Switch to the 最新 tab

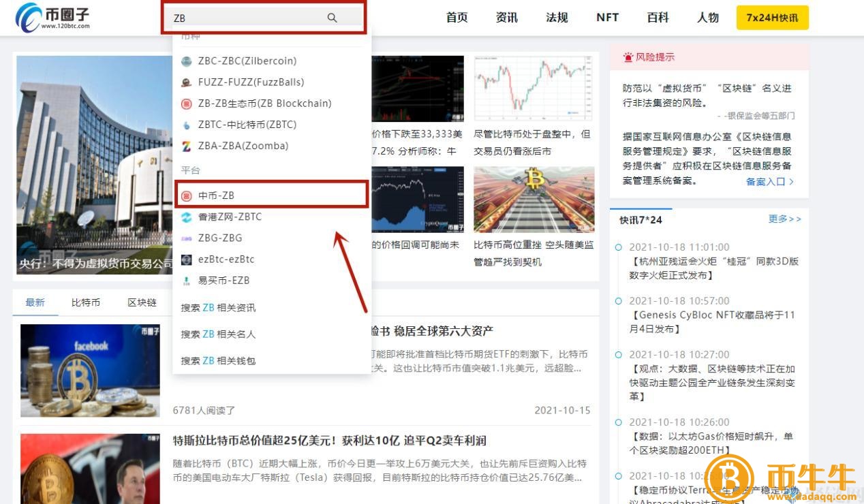coord(35,302)
